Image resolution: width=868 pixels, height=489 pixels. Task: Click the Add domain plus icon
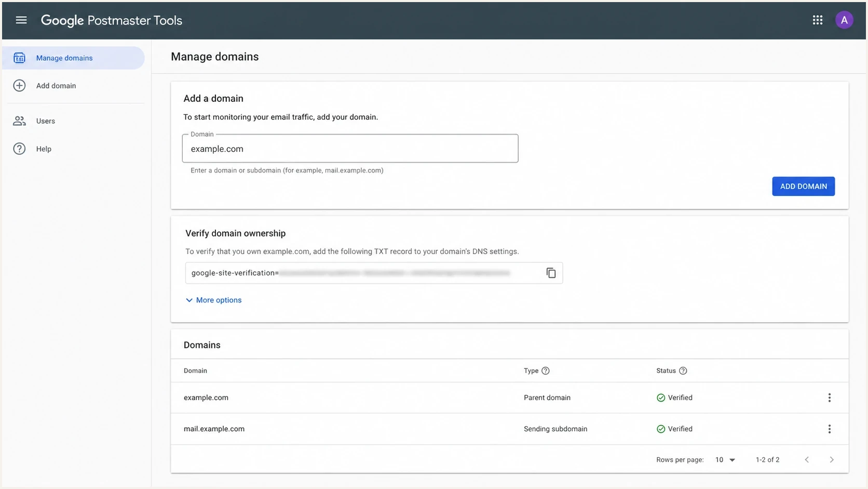click(x=19, y=86)
